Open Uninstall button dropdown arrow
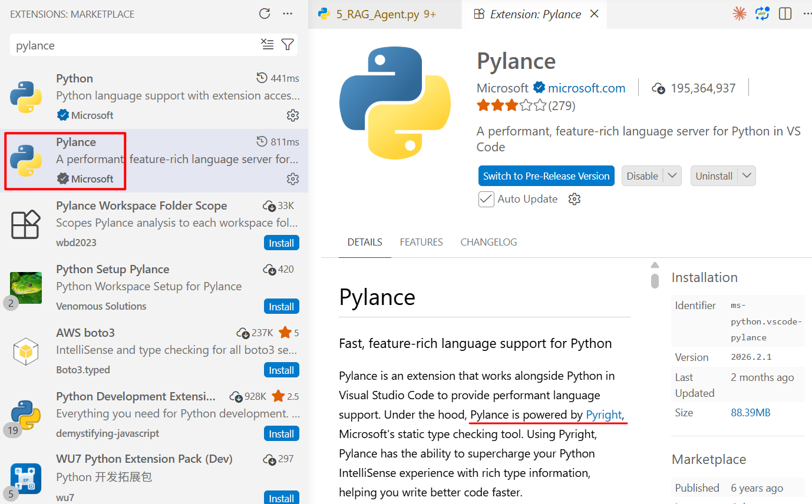 pyautogui.click(x=747, y=176)
